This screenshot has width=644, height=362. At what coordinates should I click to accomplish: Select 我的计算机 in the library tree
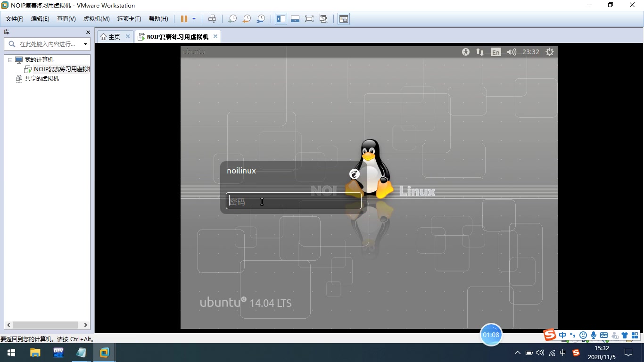point(39,60)
